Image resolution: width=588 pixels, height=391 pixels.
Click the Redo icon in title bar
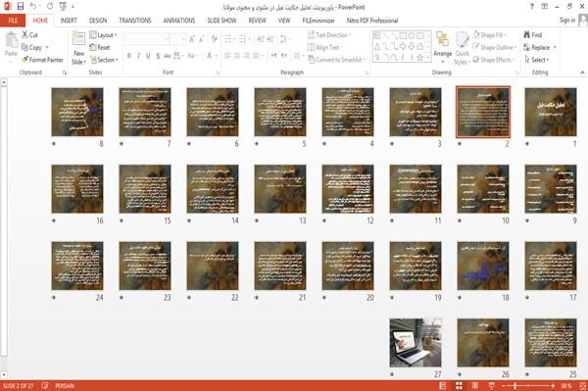(50, 7)
